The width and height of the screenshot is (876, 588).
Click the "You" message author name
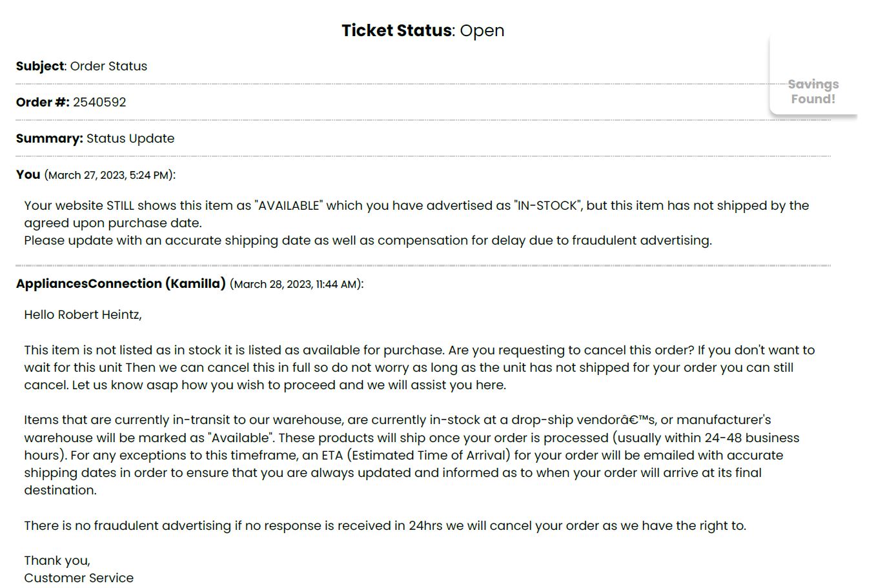(x=28, y=174)
